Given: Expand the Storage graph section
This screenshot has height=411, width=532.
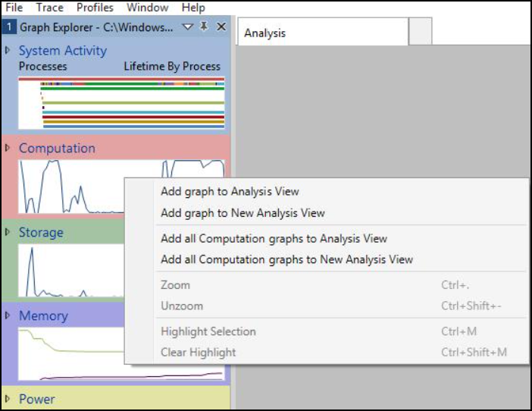Looking at the screenshot, I should pos(8,232).
